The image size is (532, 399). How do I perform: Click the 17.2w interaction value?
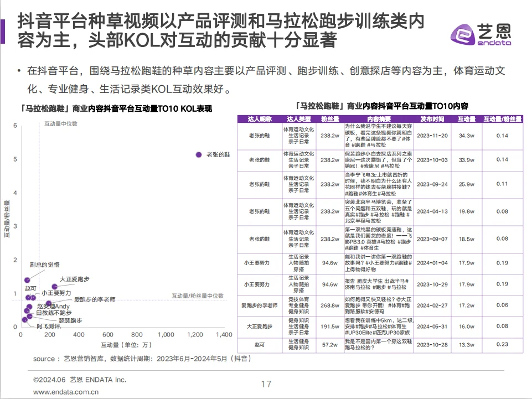click(467, 305)
